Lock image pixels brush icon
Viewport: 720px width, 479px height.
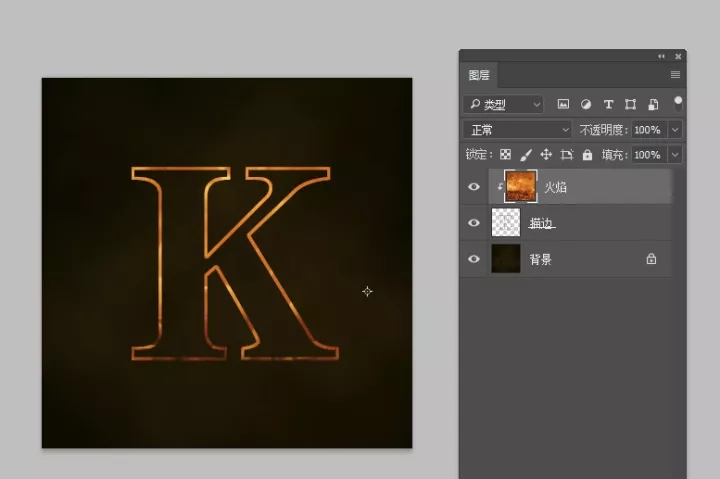coord(526,155)
